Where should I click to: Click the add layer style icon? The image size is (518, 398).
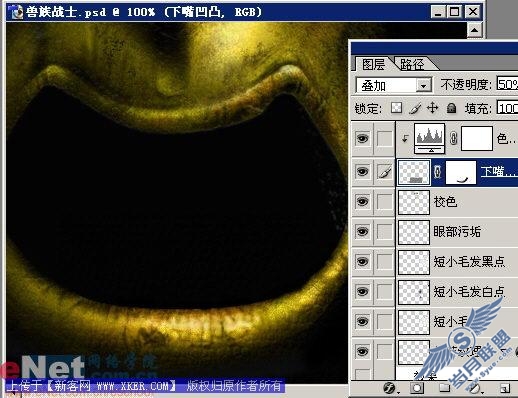click(389, 388)
